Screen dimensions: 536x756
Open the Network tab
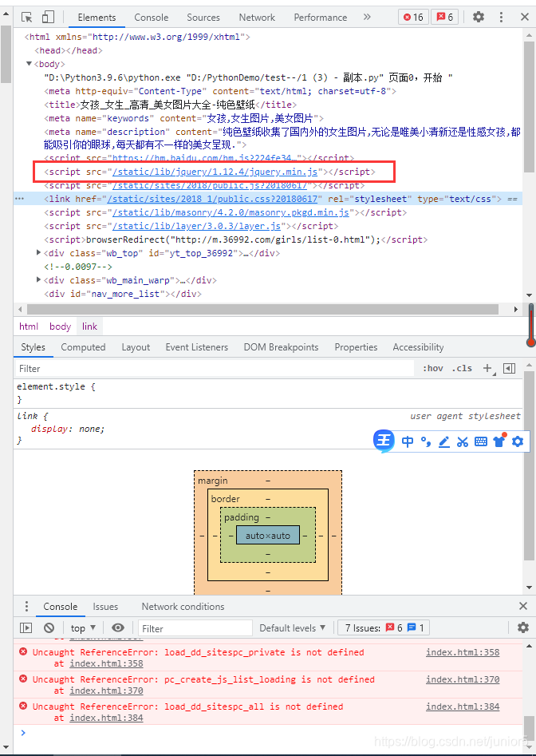257,18
